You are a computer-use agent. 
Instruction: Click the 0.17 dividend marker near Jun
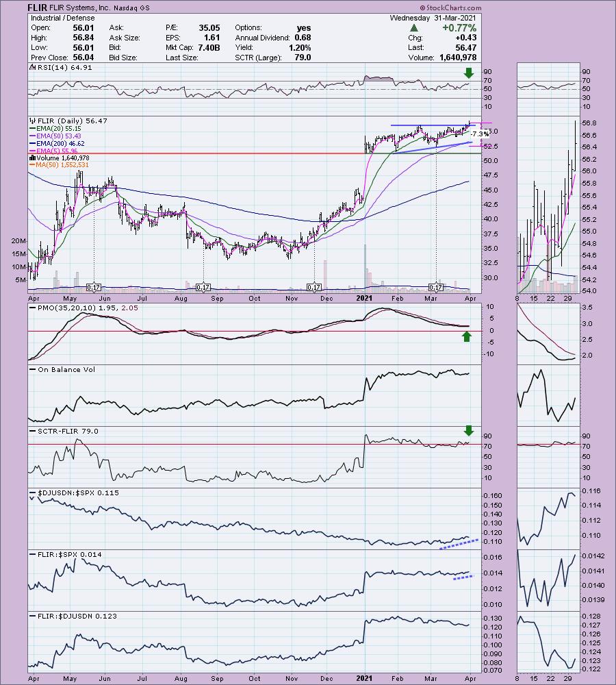[93, 287]
